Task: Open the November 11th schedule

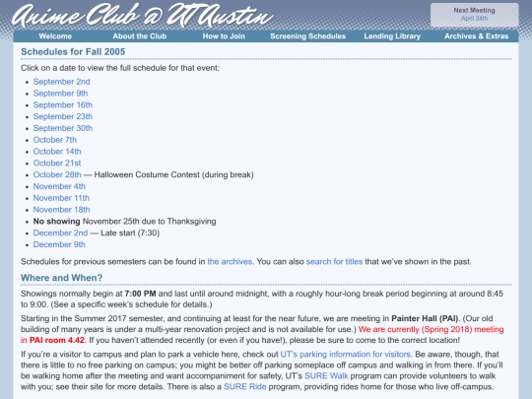Action: (x=61, y=198)
